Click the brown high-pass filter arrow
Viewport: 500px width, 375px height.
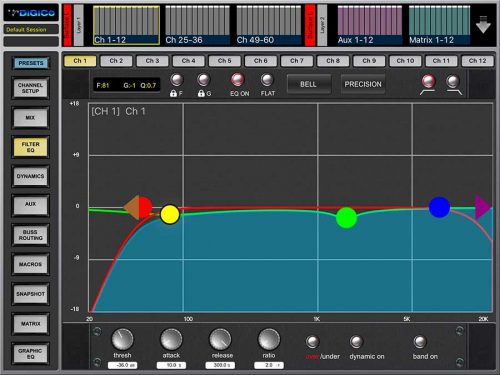coord(131,207)
